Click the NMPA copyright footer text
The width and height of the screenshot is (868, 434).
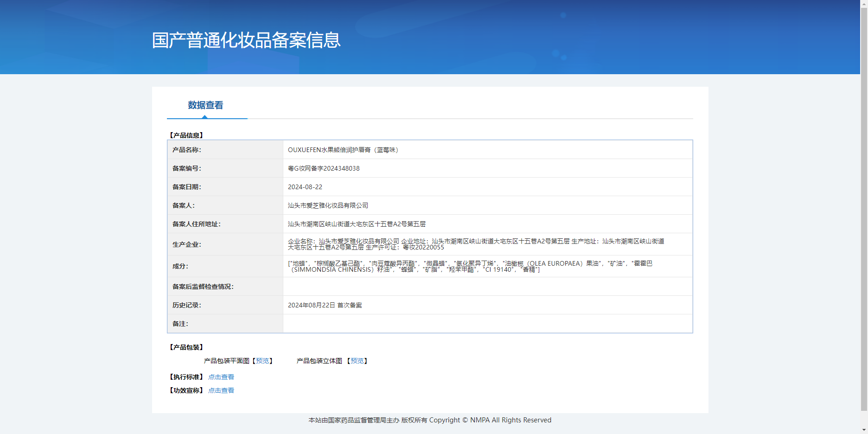430,420
